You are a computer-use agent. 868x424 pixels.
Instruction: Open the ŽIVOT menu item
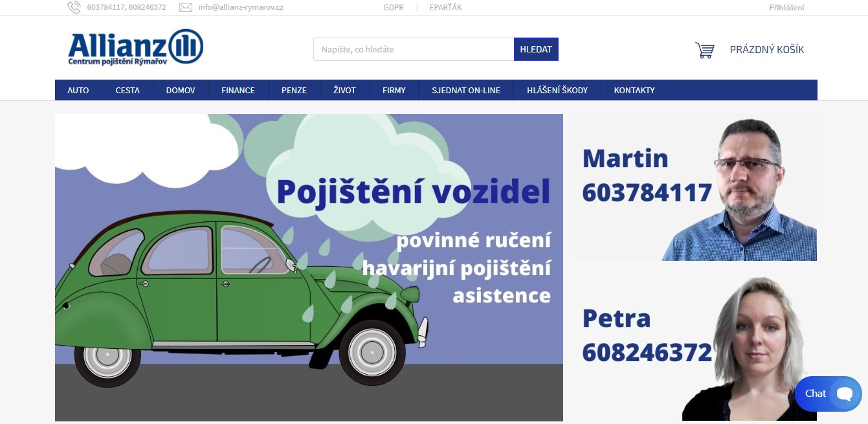[344, 90]
